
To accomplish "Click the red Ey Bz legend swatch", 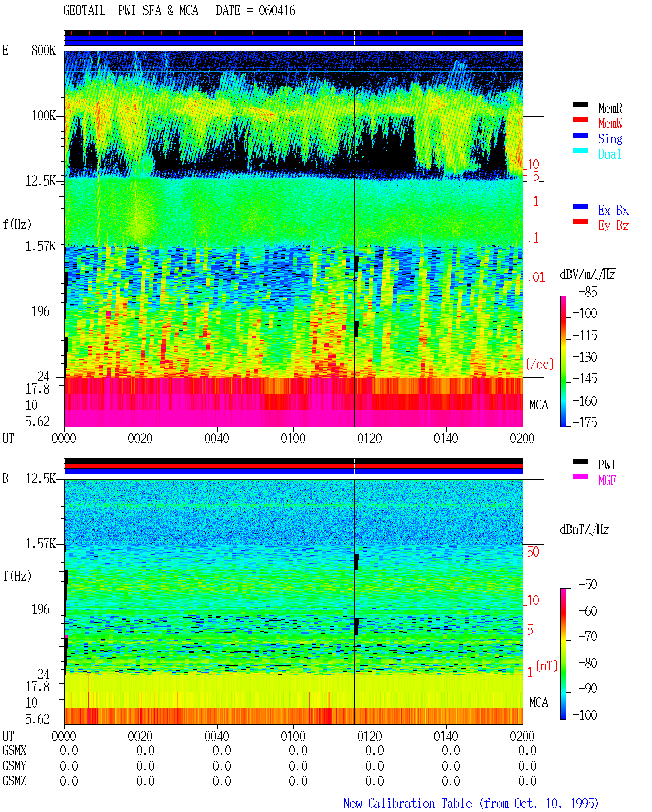I will (581, 222).
